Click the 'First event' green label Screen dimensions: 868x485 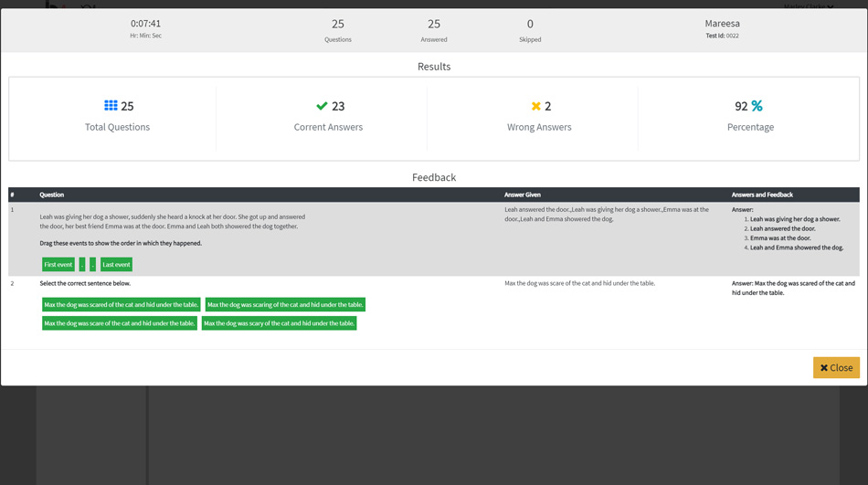coord(58,264)
